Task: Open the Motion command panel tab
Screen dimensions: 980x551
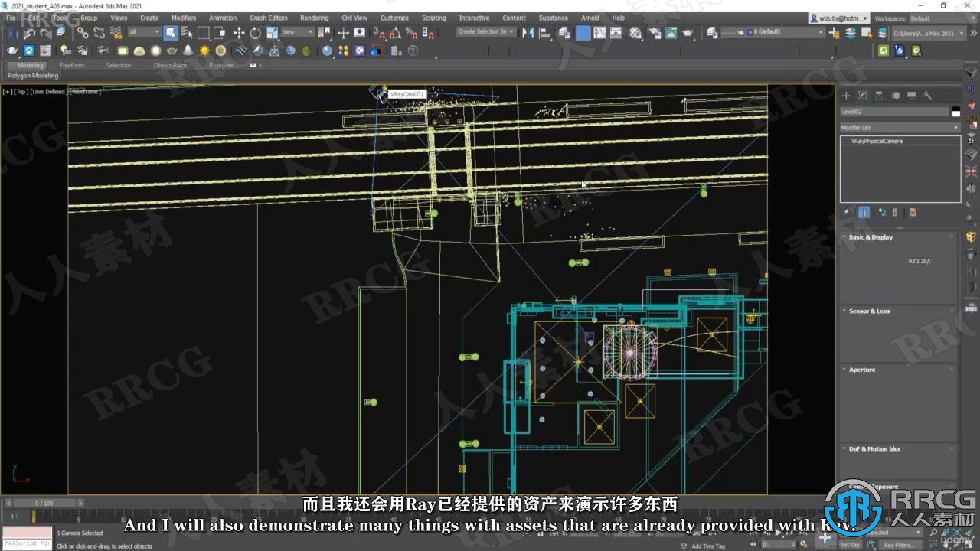Action: [895, 96]
